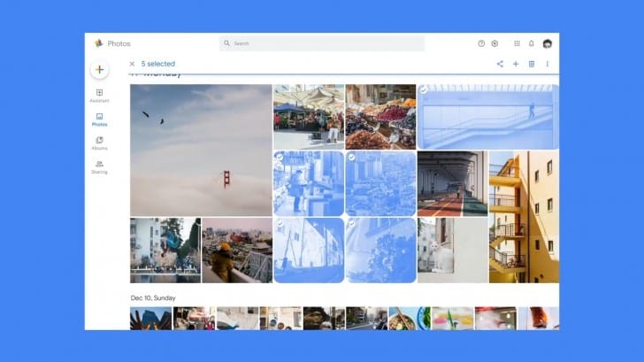Open the Help question mark icon
The height and width of the screenshot is (362, 644).
(x=481, y=43)
